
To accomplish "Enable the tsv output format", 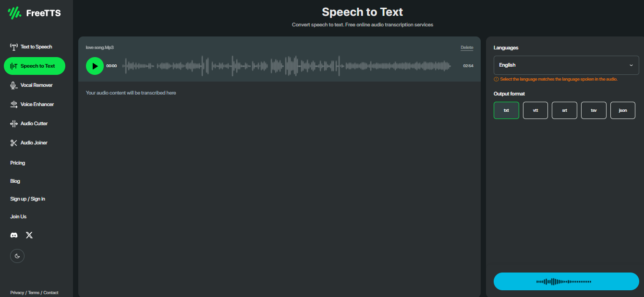I will [594, 110].
